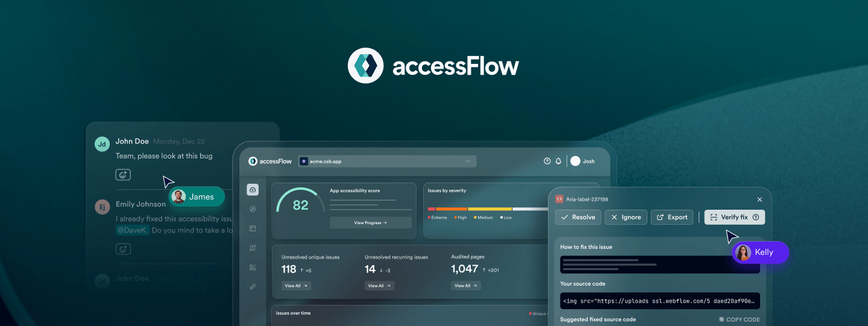Open the checklist grid icon in sidebar
This screenshot has width=868, height=326.
click(x=253, y=267)
